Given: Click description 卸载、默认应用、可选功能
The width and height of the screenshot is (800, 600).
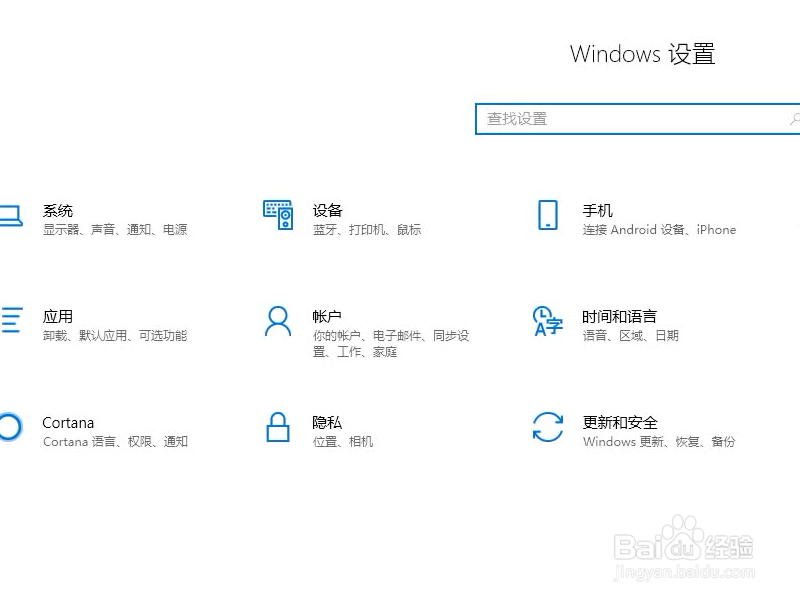Looking at the screenshot, I should (115, 335).
